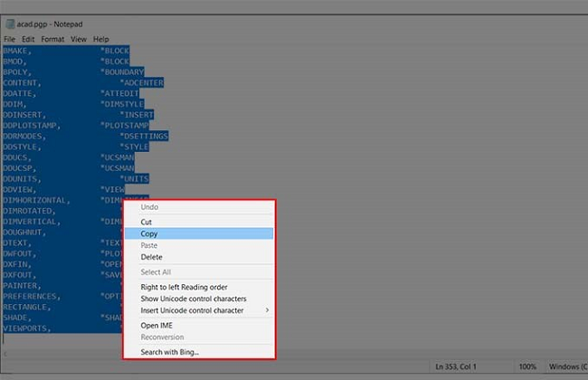
Task: Click the DTEXT alias text
Action: tap(17, 243)
